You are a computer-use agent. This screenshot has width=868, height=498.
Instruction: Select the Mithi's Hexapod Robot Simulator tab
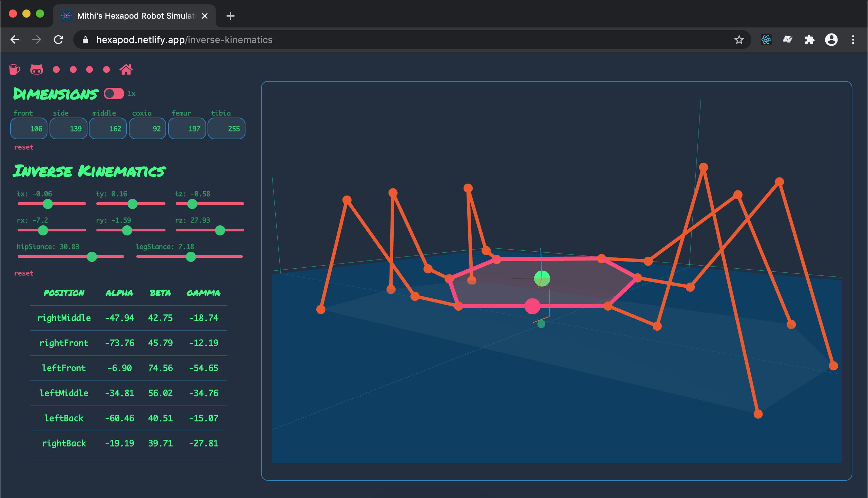(x=134, y=16)
